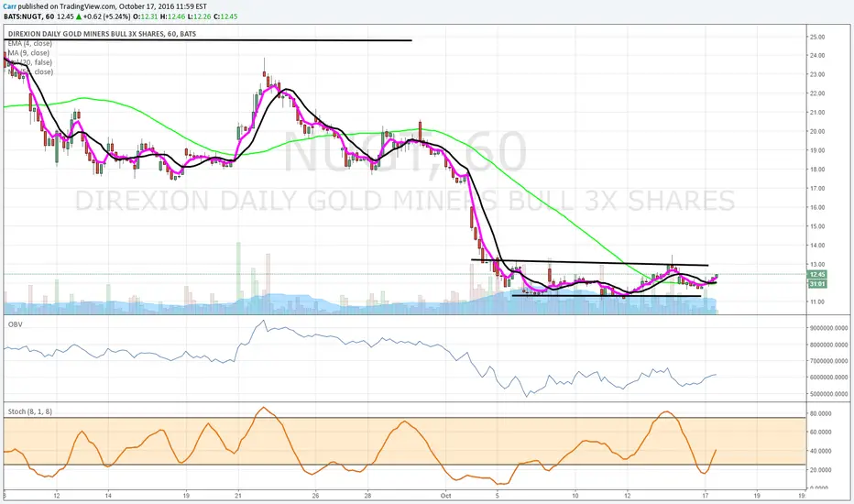This screenshot has height=504, width=854.
Task: Click the green 12.45 last price tag
Action: [817, 275]
